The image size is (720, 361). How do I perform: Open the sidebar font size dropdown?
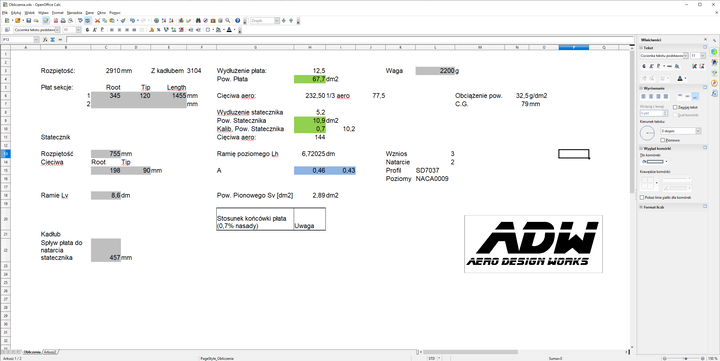click(703, 56)
